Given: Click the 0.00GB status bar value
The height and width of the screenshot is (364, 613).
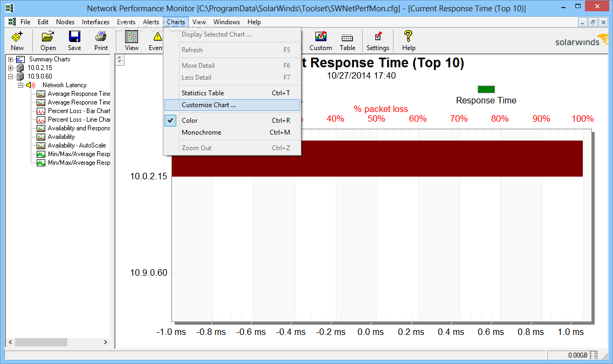Looking at the screenshot, I should pos(578,355).
